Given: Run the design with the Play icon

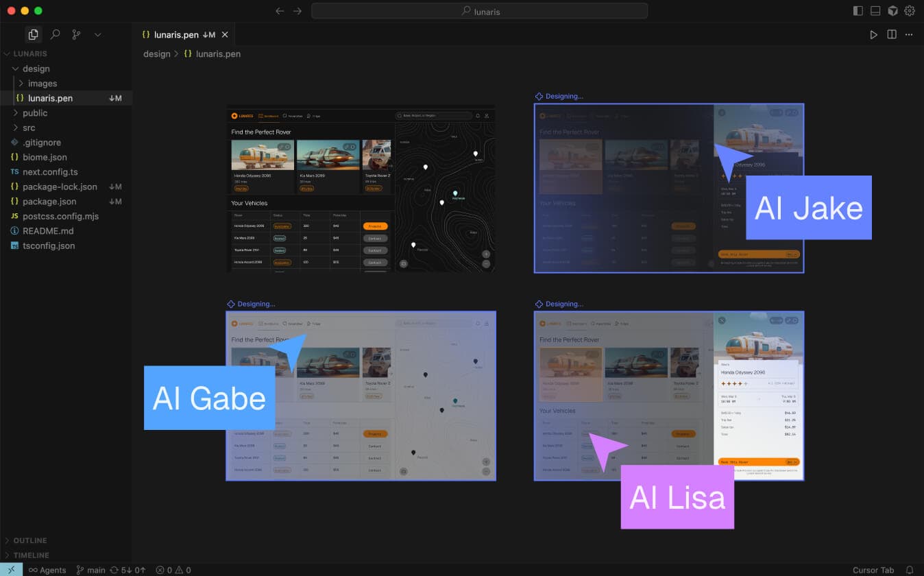Looking at the screenshot, I should click(873, 34).
